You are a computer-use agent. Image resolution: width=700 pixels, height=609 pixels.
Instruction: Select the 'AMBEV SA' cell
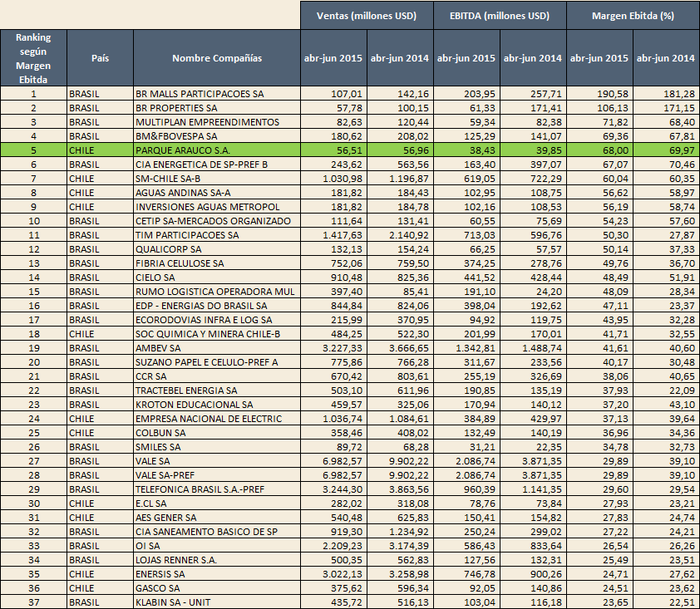pos(217,348)
